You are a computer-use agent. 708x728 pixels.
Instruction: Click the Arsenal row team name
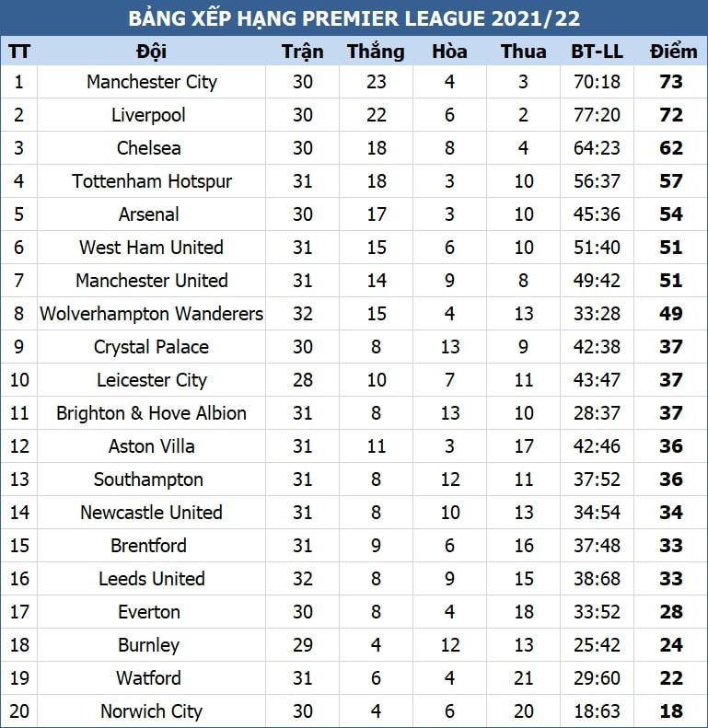(x=148, y=214)
